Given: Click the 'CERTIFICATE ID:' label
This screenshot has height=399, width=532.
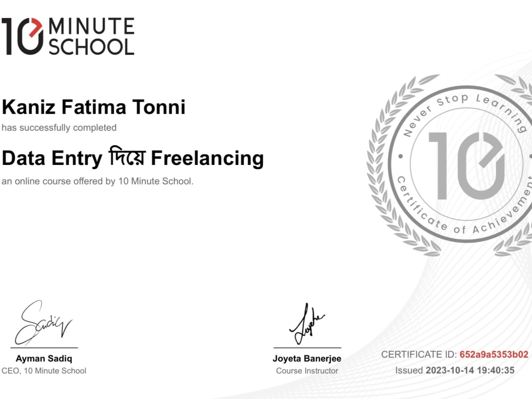Looking at the screenshot, I should pyautogui.click(x=419, y=354).
